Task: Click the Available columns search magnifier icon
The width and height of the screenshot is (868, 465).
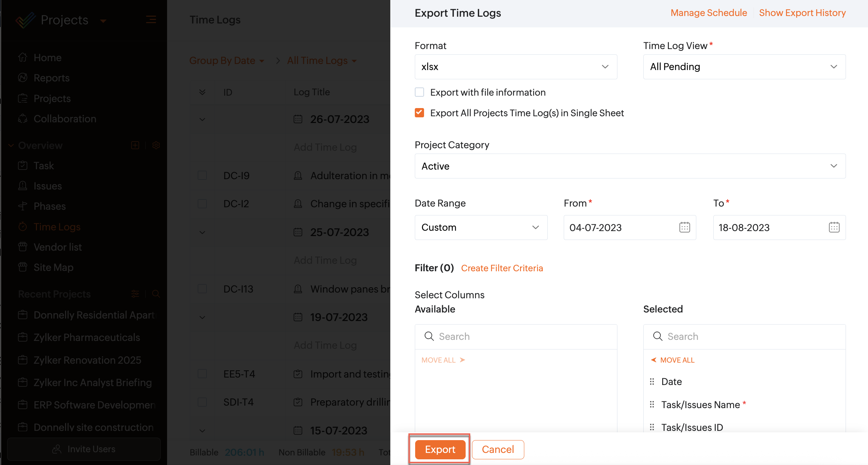Action: [x=429, y=336]
